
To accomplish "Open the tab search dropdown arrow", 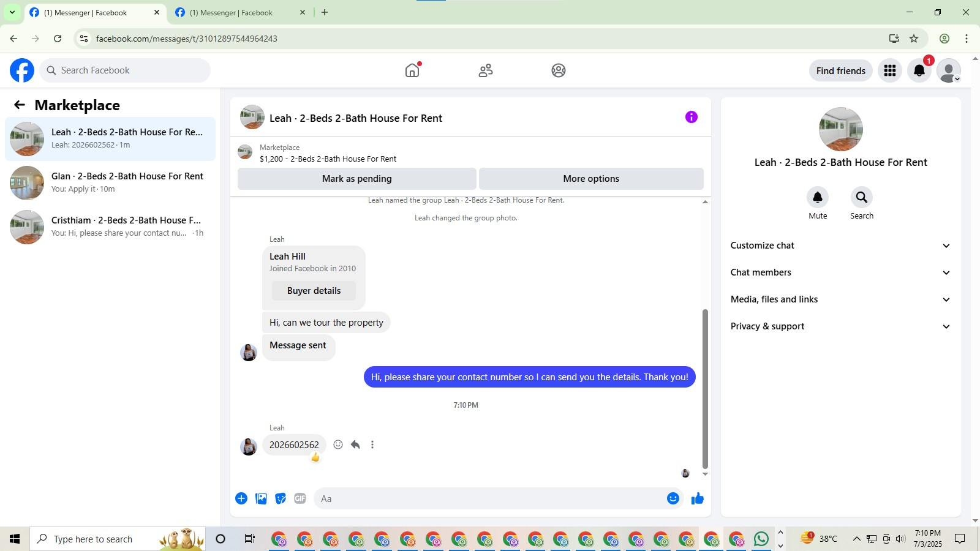I will tap(12, 12).
